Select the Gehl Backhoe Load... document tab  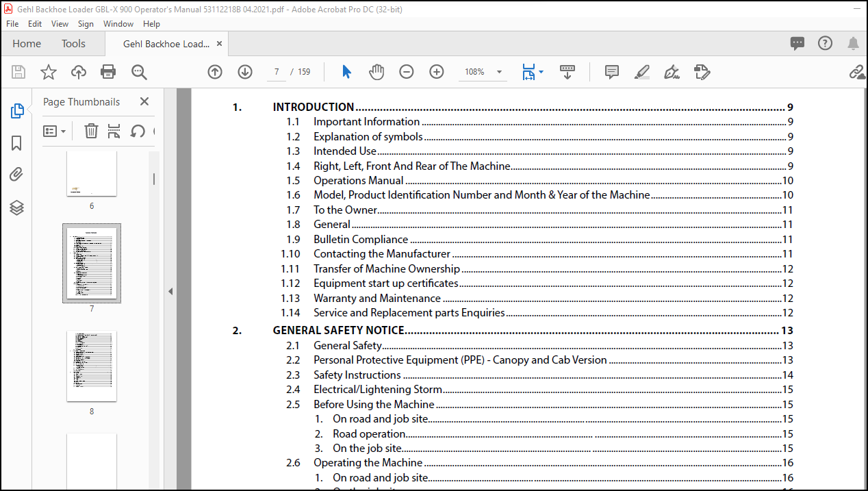[166, 44]
